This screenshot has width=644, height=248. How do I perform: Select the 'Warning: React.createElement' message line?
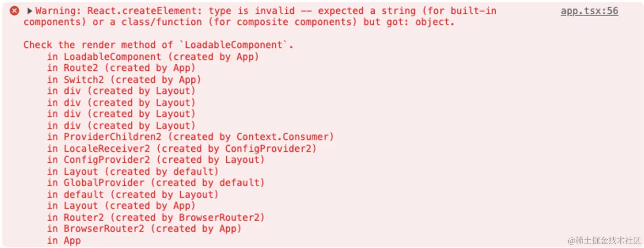click(x=266, y=11)
